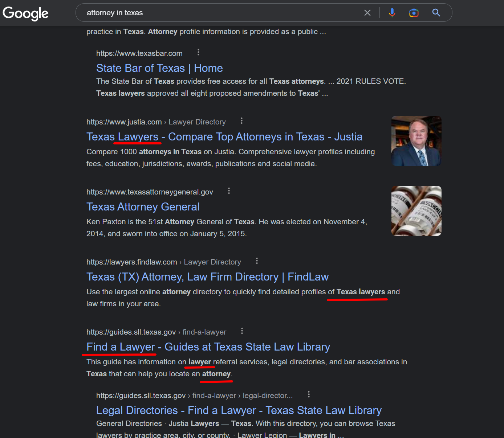Open 'Find a Lawyer - Guides at Texas State Law Library'
504x438 pixels.
click(208, 347)
